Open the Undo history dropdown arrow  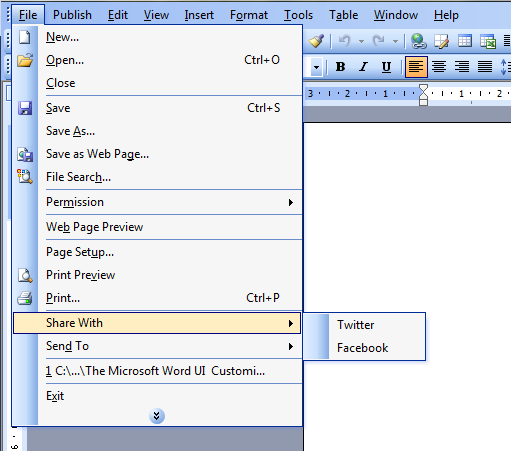[361, 41]
